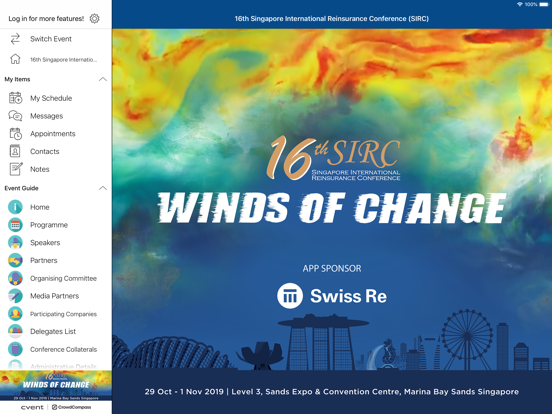Click the Switch Event arrows icon
This screenshot has width=552, height=414.
[x=15, y=39]
